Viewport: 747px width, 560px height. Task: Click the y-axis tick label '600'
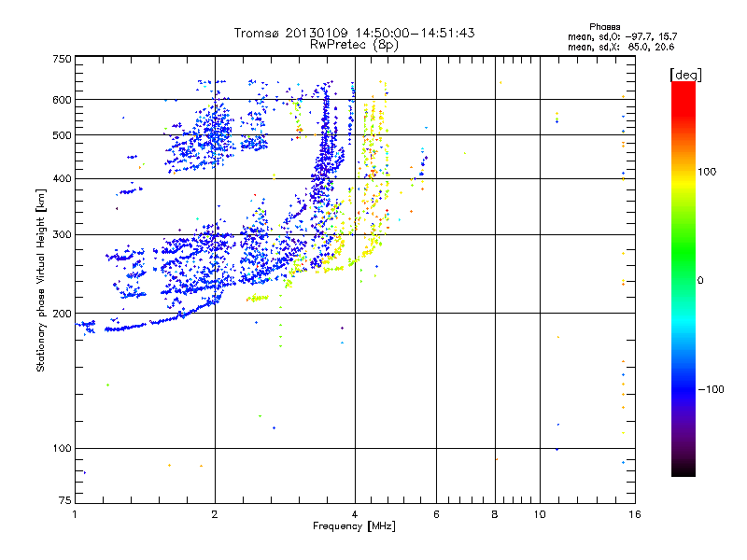pos(62,100)
